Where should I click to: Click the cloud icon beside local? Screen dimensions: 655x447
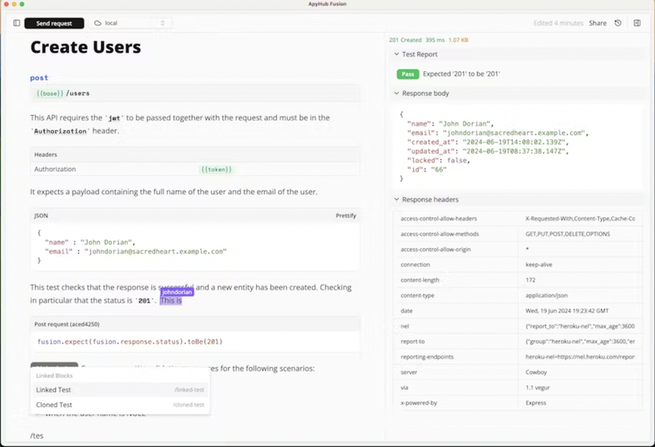click(98, 23)
